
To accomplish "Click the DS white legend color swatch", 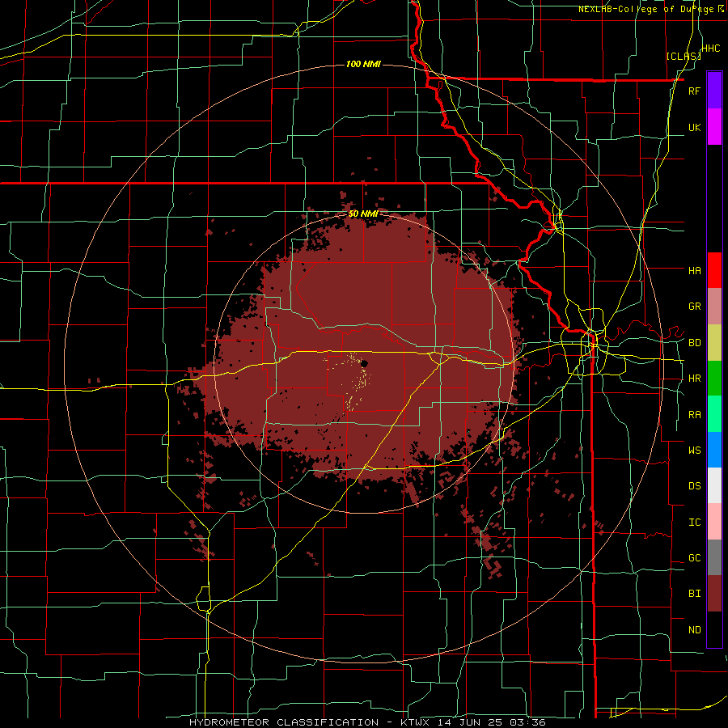I will [714, 485].
